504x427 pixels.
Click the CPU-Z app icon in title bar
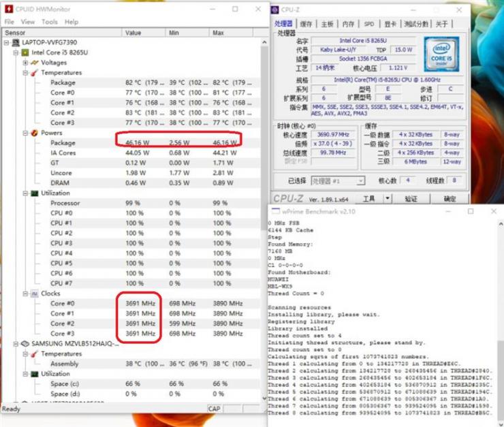coord(275,10)
